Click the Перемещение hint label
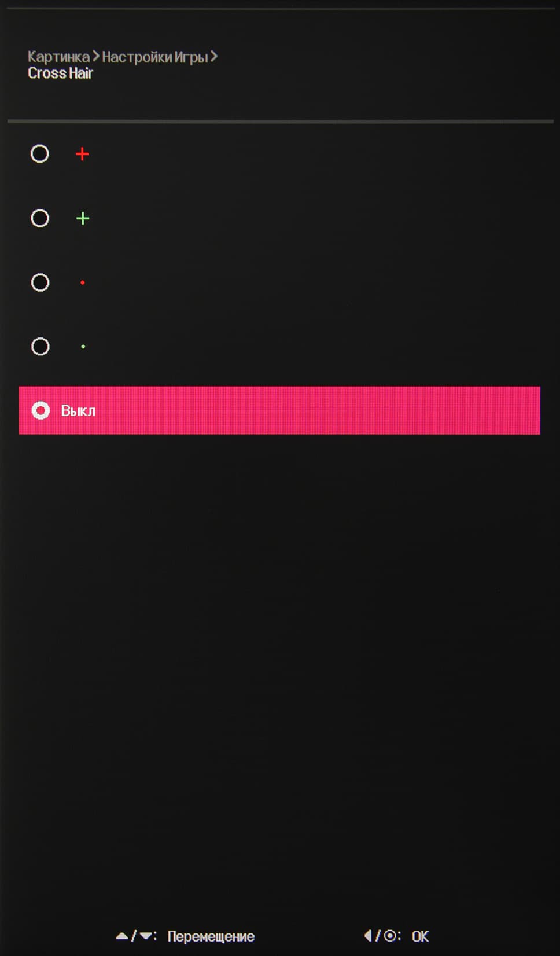This screenshot has height=956, width=560. [211, 936]
